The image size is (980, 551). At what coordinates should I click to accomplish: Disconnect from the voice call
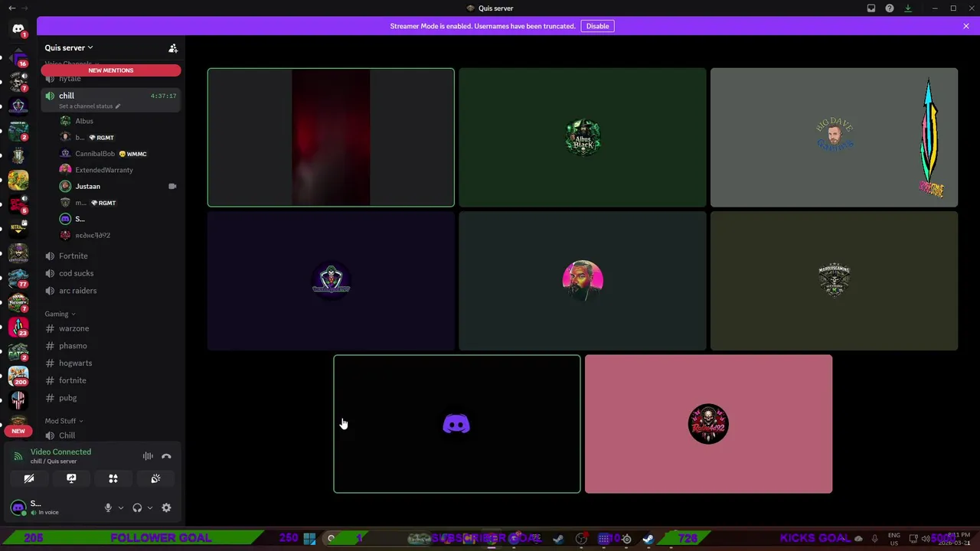pyautogui.click(x=166, y=456)
